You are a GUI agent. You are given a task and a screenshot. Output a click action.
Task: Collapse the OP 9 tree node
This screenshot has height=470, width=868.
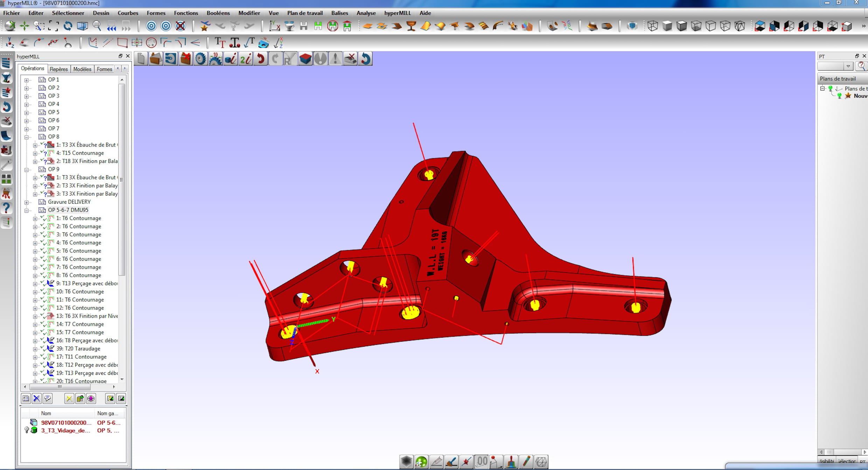[x=27, y=170]
